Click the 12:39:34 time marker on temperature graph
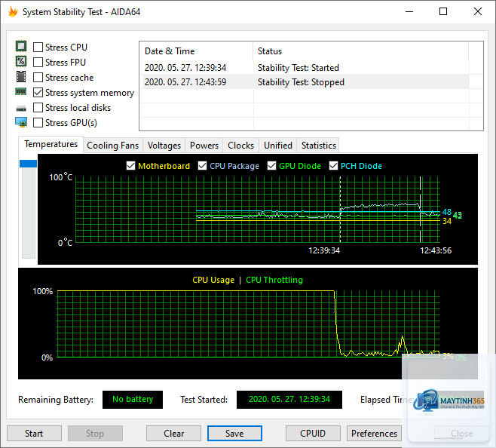The height and width of the screenshot is (448, 496). 324,250
